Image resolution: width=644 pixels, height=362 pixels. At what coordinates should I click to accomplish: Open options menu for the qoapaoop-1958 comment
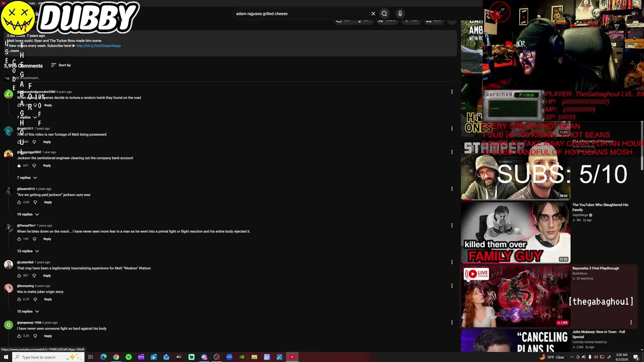tap(452, 322)
